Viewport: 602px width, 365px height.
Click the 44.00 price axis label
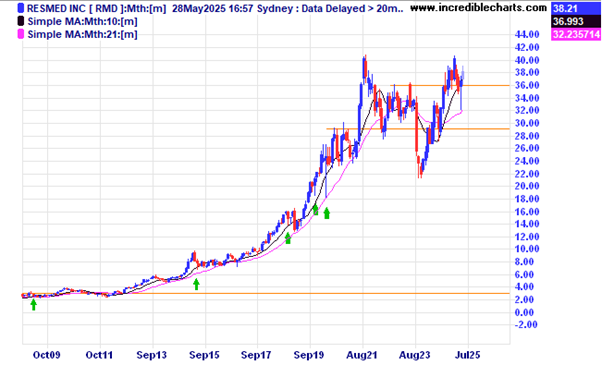coord(527,34)
